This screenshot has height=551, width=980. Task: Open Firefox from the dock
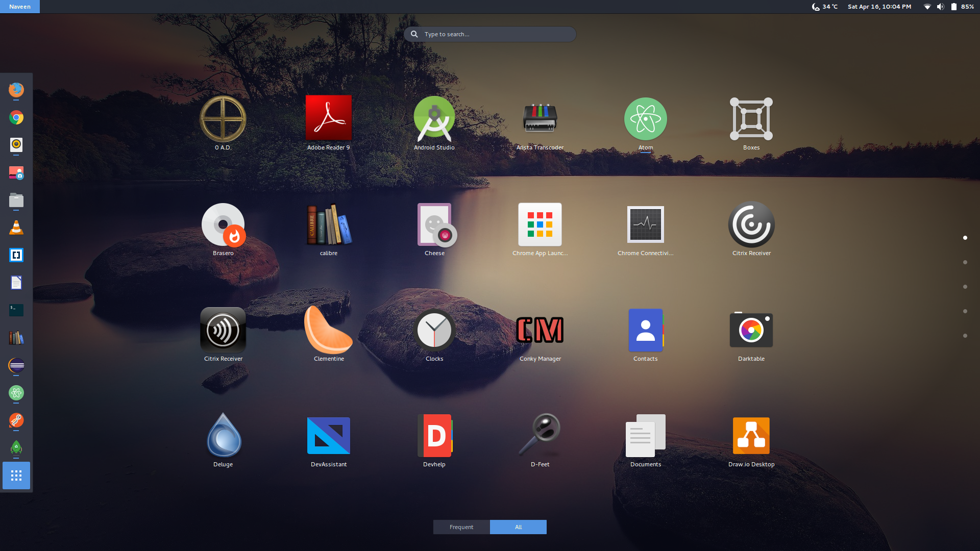16,90
